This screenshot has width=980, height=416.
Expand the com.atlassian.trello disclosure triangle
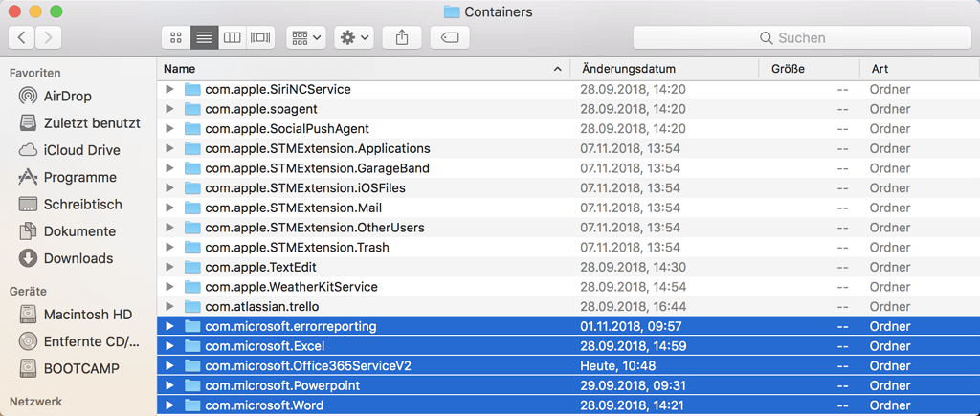coord(169,307)
